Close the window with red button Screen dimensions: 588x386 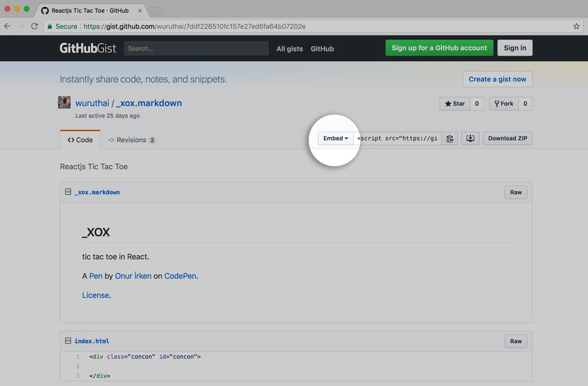coord(7,9)
